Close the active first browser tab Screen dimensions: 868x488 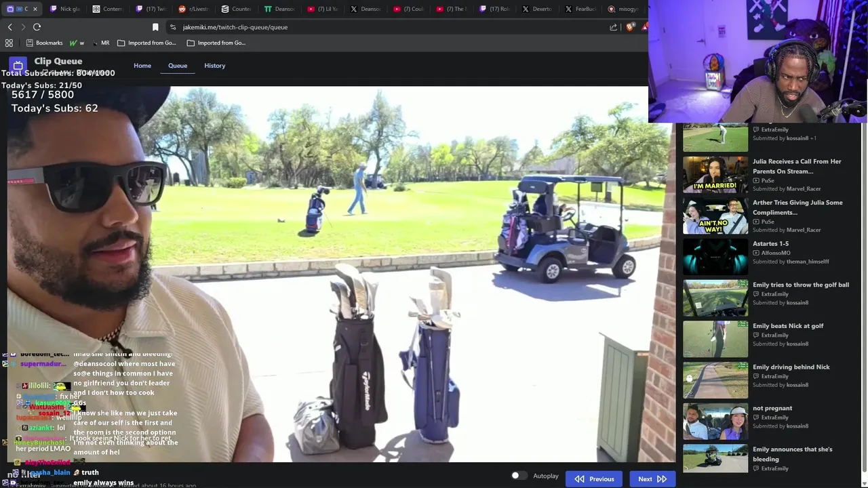pyautogui.click(x=35, y=9)
